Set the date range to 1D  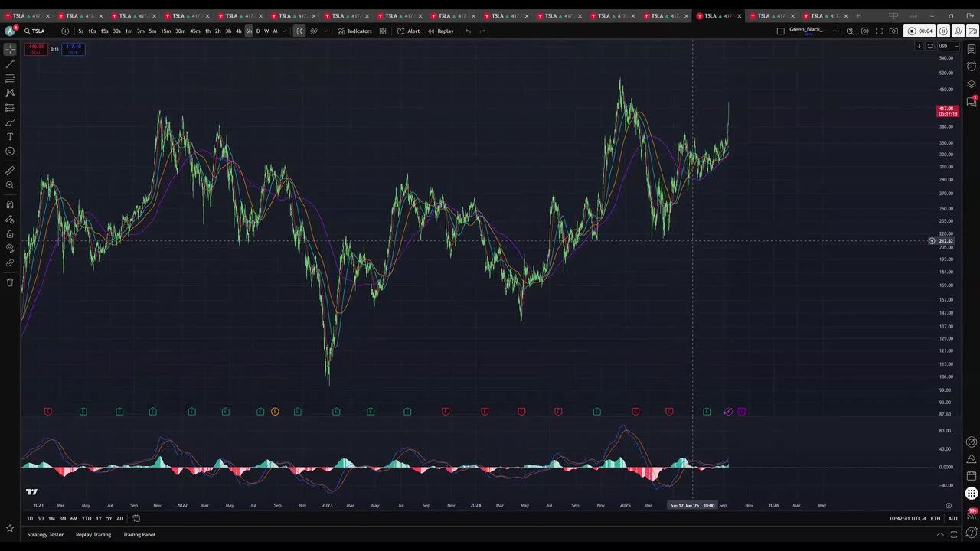(x=30, y=518)
